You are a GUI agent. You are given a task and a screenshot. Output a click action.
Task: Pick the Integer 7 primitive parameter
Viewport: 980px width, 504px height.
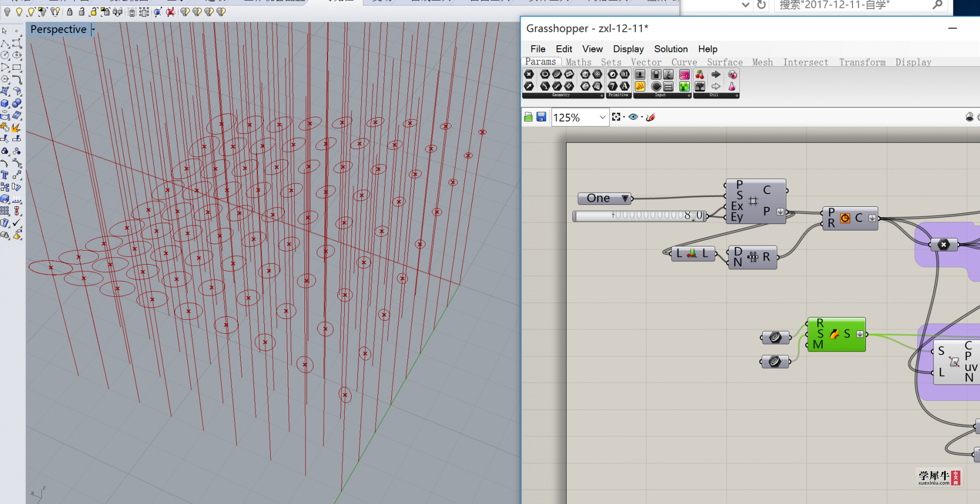tap(612, 86)
